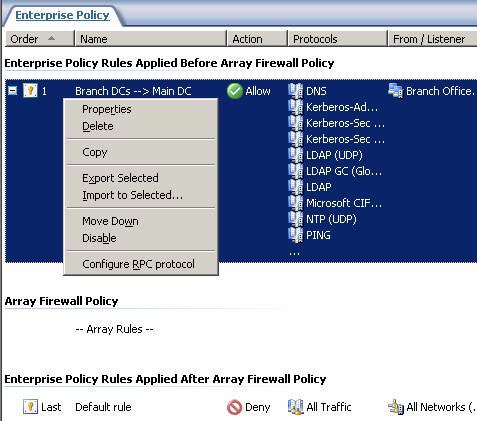Click the LDAP (UDP) protocol icon

pyautogui.click(x=295, y=155)
